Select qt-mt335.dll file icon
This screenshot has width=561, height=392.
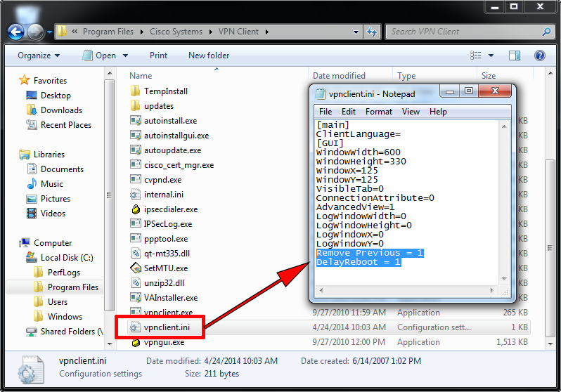point(136,253)
